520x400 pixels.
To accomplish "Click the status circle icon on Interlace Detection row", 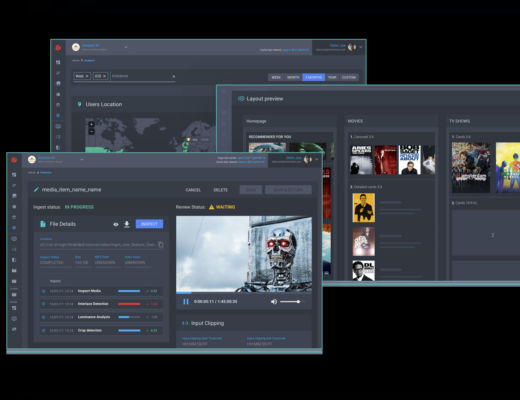I will coord(43,304).
